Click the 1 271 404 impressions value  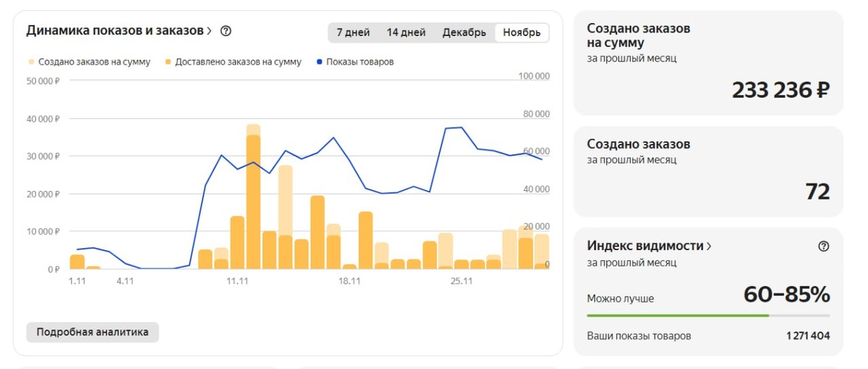point(808,336)
